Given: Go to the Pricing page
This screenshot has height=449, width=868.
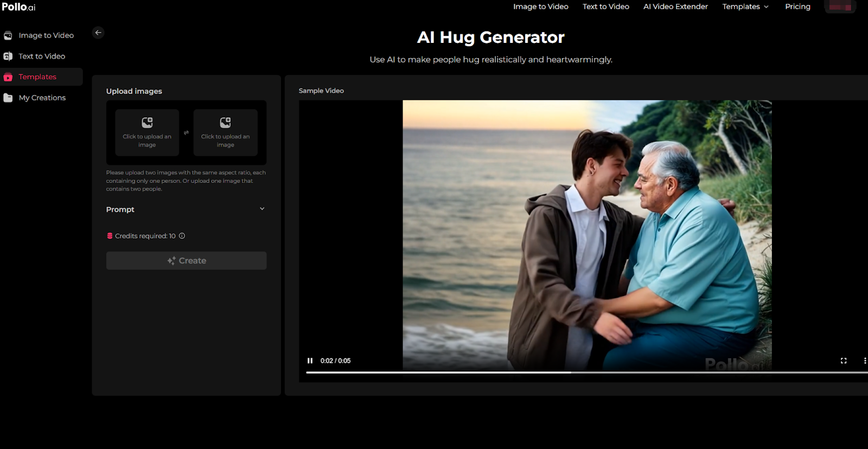Looking at the screenshot, I should pos(797,7).
